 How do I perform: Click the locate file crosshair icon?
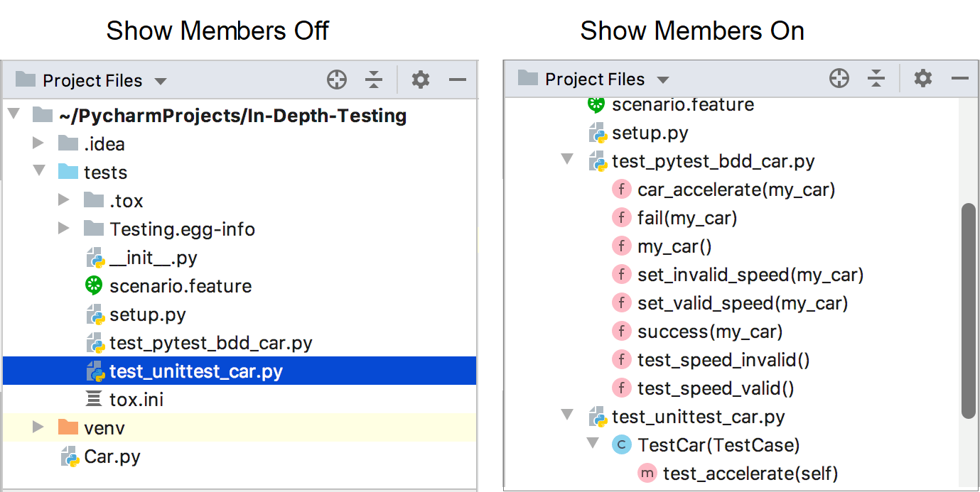(x=337, y=80)
